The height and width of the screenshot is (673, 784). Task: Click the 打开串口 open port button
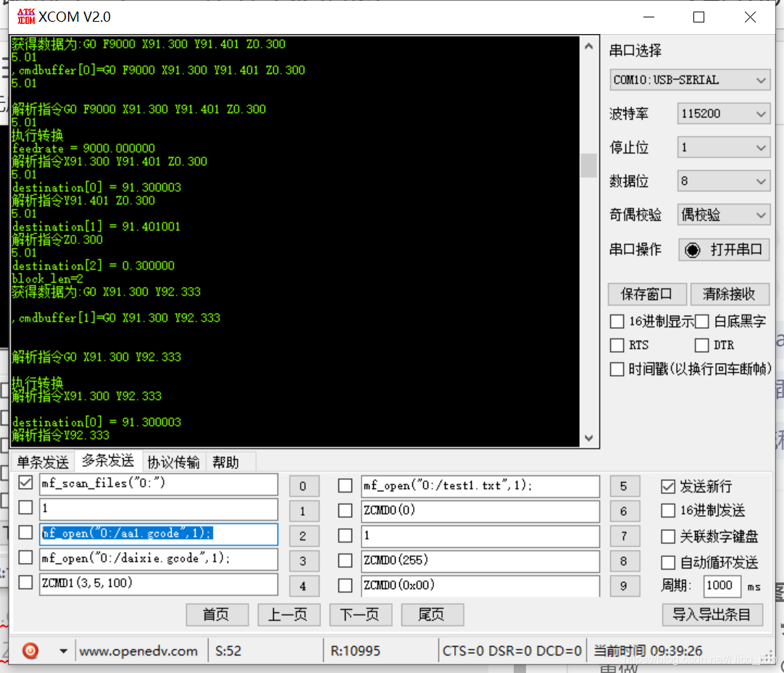click(x=724, y=249)
